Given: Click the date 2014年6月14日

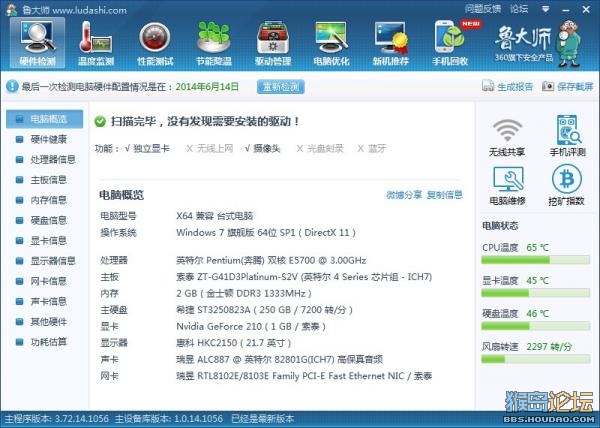Looking at the screenshot, I should [x=207, y=87].
